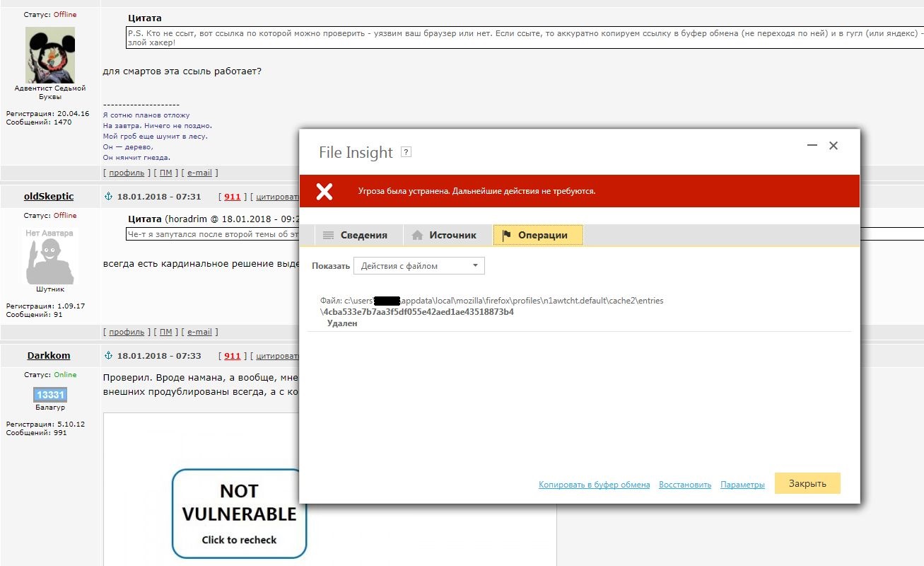This screenshot has width=924, height=566.
Task: Click the file hash 4cba533e7b7aa3f5df055e42aed1ae43518873b4
Action: point(417,312)
